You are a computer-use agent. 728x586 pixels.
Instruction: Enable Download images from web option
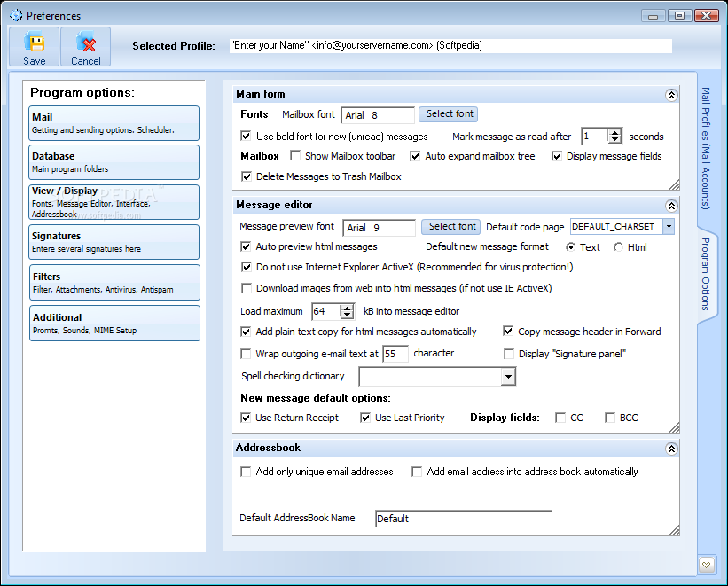tap(247, 288)
